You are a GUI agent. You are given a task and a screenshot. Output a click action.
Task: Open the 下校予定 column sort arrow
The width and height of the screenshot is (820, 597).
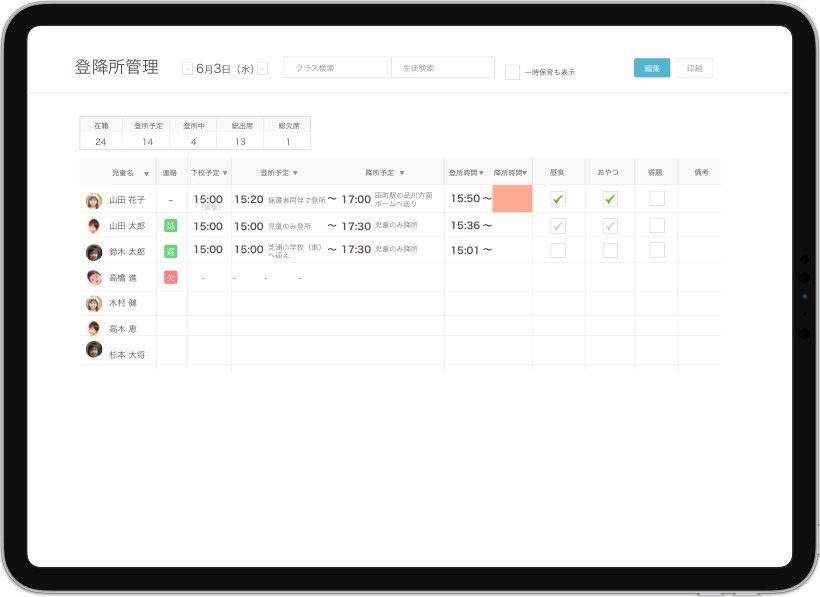pos(225,173)
